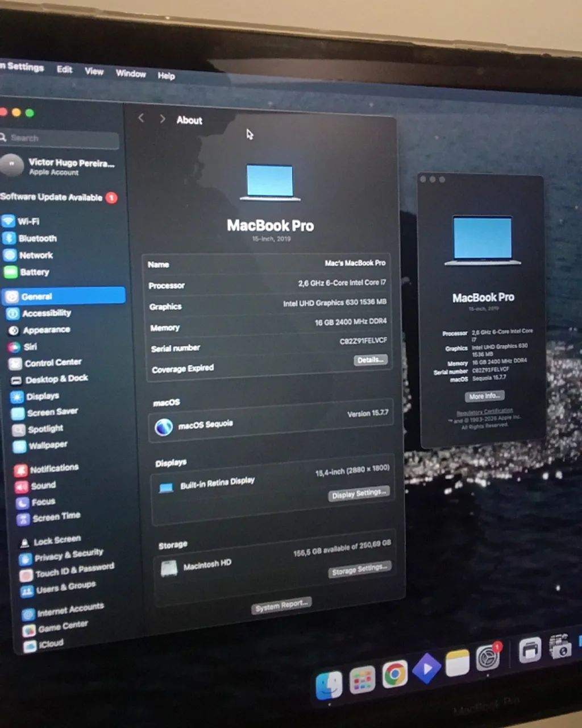Launch Google Chrome from the Dock
Image resolution: width=582 pixels, height=728 pixels.
pos(395,675)
